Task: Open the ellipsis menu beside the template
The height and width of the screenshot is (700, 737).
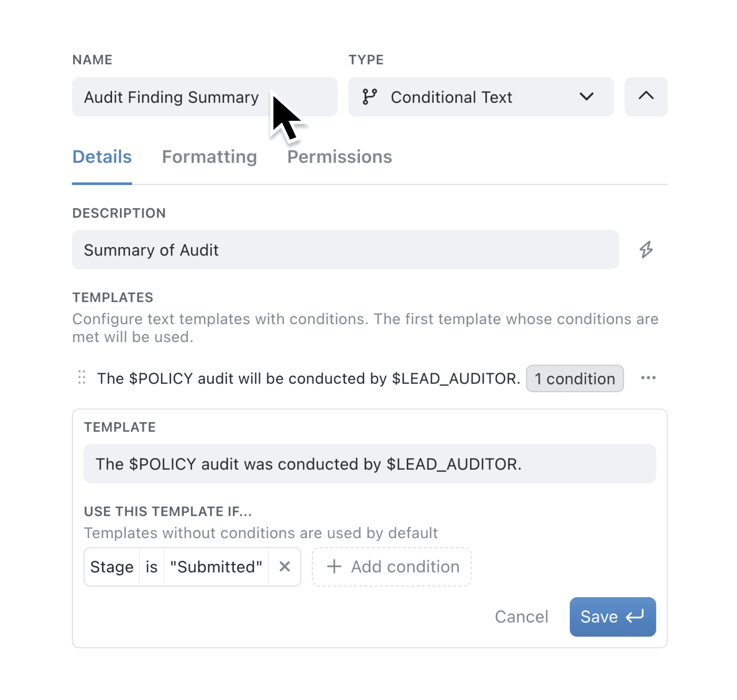Action: point(649,378)
